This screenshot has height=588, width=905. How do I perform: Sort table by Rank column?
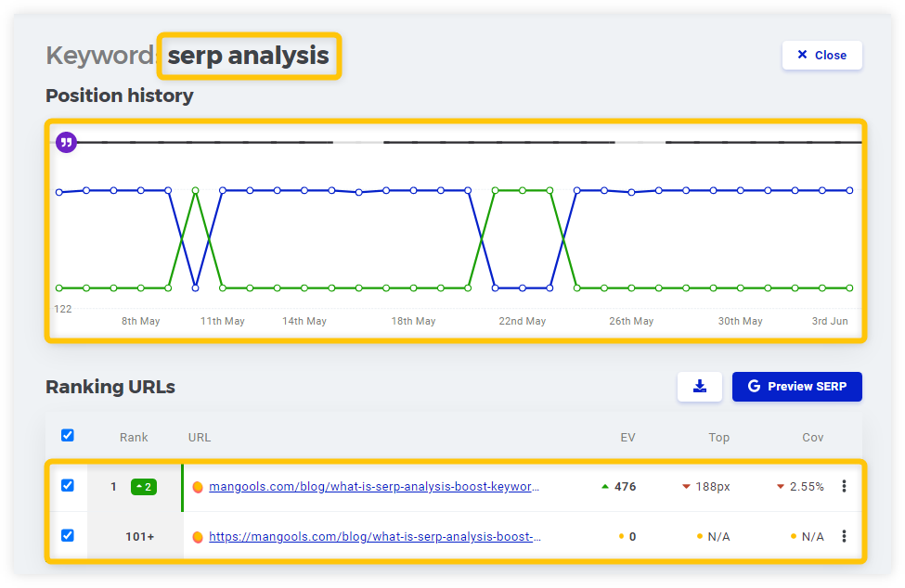(134, 438)
